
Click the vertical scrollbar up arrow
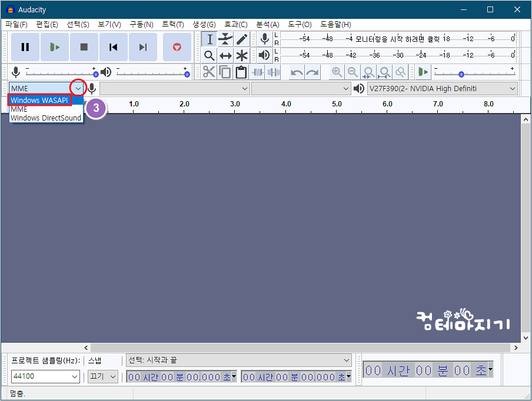(526, 119)
